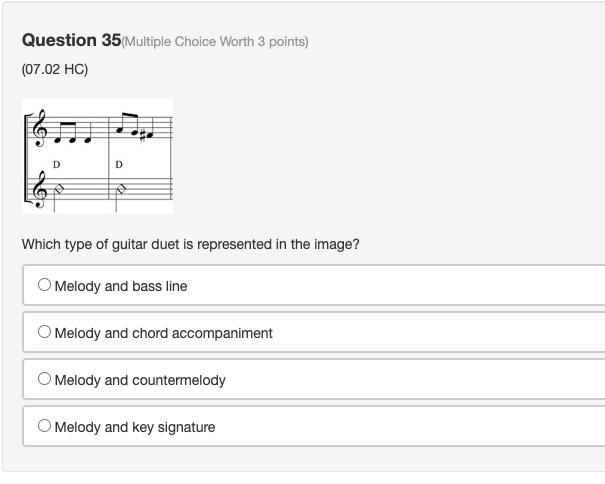Image resolution: width=605 pixels, height=484 pixels.
Task: Click the "Melody and countermelody" answer label
Action: (x=140, y=380)
